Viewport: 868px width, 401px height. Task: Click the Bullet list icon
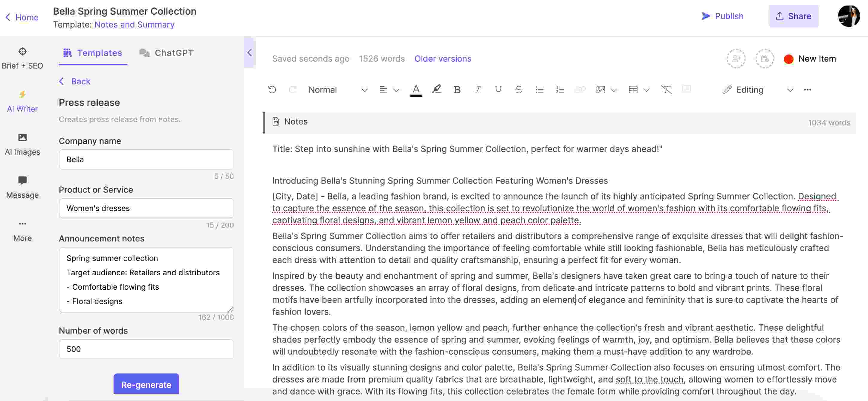point(539,90)
